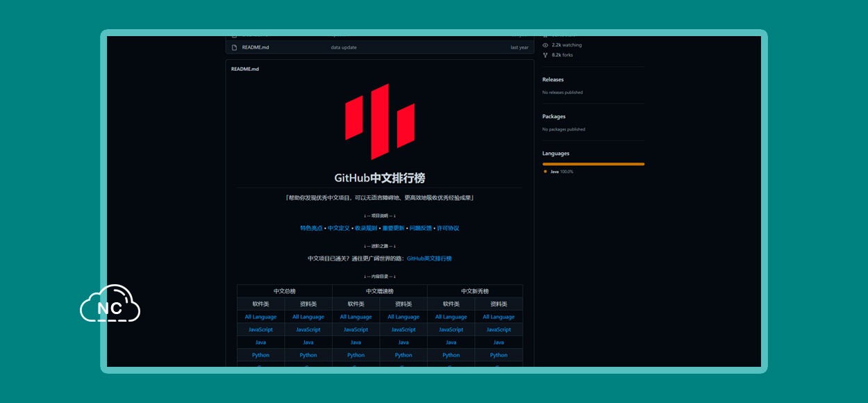Follow the GitHub英文排行榜 link

[429, 258]
